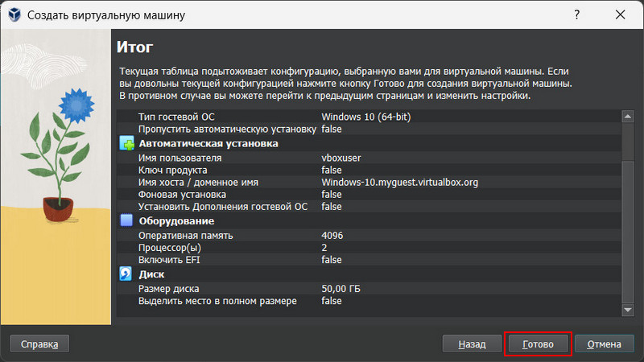Image resolution: width=644 pixels, height=362 pixels.
Task: Click the Disk section icon
Action: click(x=126, y=274)
